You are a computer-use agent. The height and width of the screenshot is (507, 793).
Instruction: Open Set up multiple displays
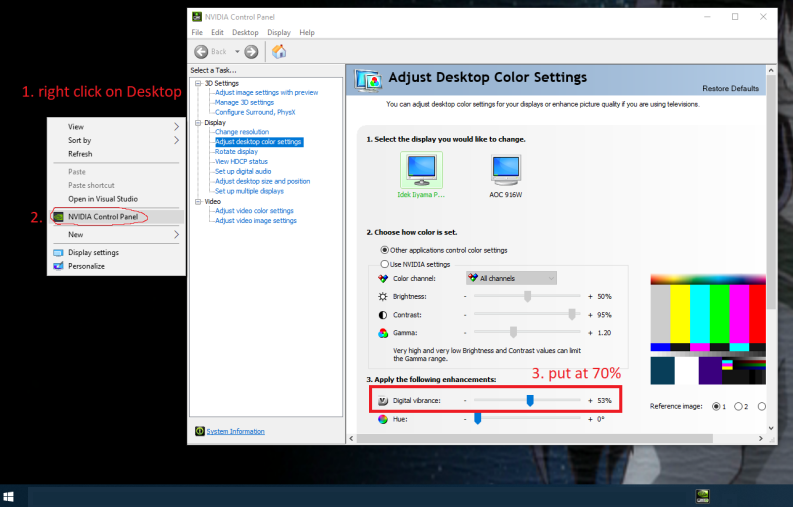click(x=249, y=191)
